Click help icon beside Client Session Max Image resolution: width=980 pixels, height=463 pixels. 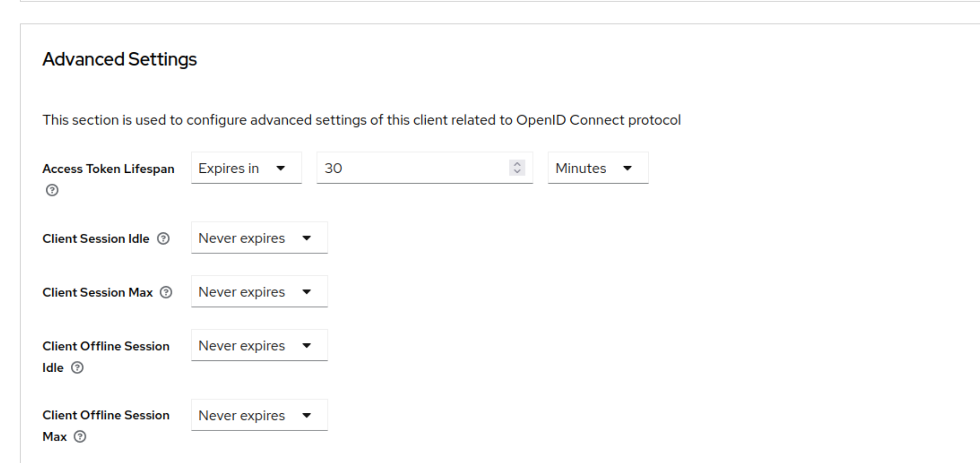pyautogui.click(x=166, y=292)
